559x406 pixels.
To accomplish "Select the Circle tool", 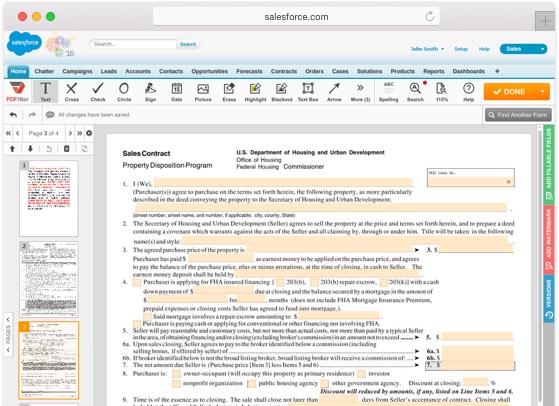I will click(x=124, y=92).
